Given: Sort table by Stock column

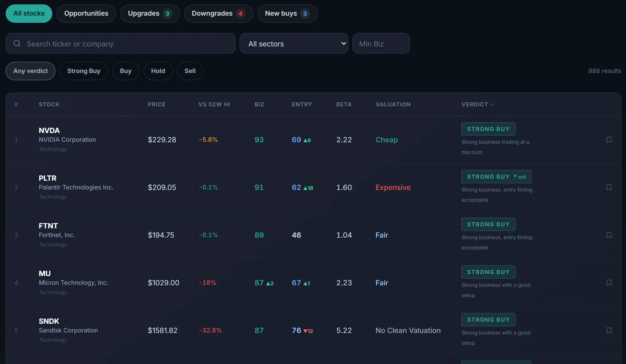Looking at the screenshot, I should [51, 104].
